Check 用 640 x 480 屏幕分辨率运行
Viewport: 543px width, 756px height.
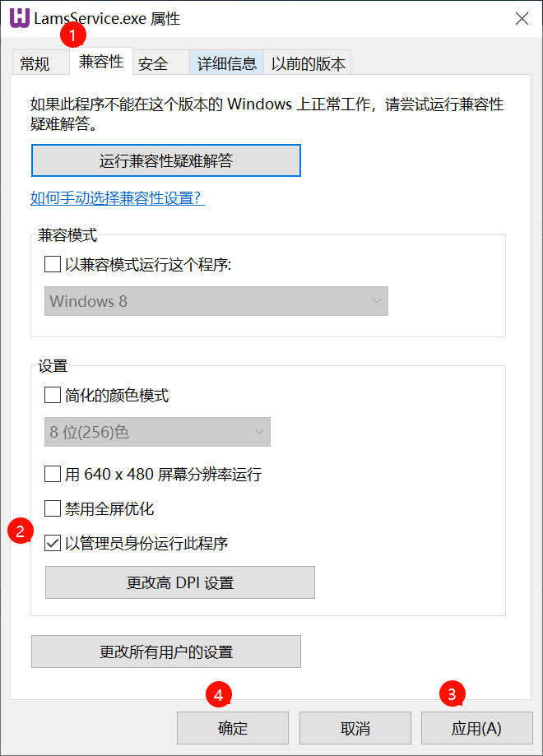[53, 474]
